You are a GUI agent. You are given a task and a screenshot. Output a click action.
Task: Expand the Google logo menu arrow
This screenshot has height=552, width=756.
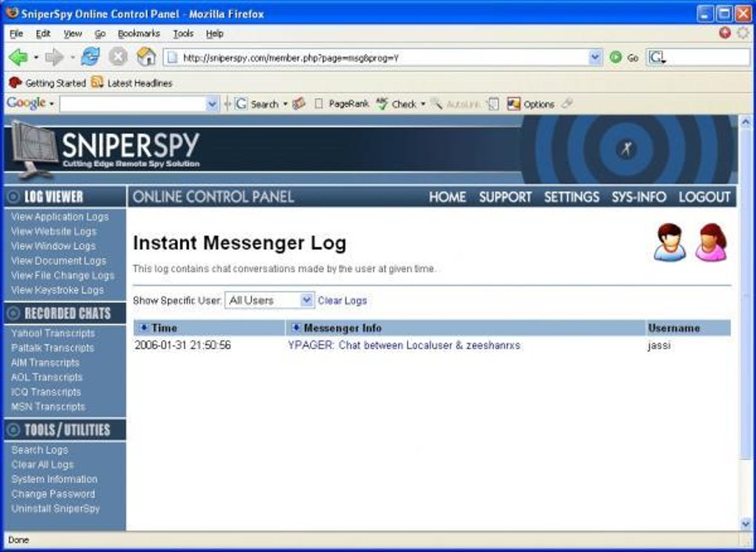(x=51, y=104)
